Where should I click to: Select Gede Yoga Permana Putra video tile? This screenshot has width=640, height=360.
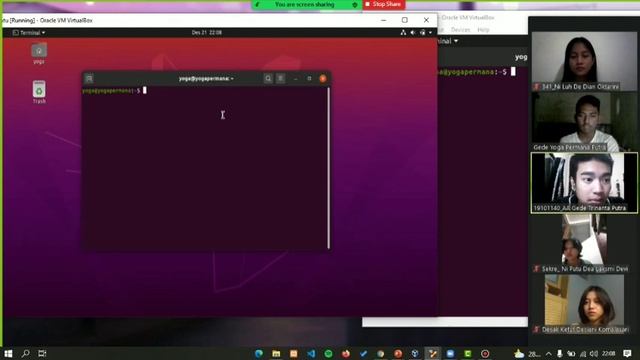coord(584,122)
